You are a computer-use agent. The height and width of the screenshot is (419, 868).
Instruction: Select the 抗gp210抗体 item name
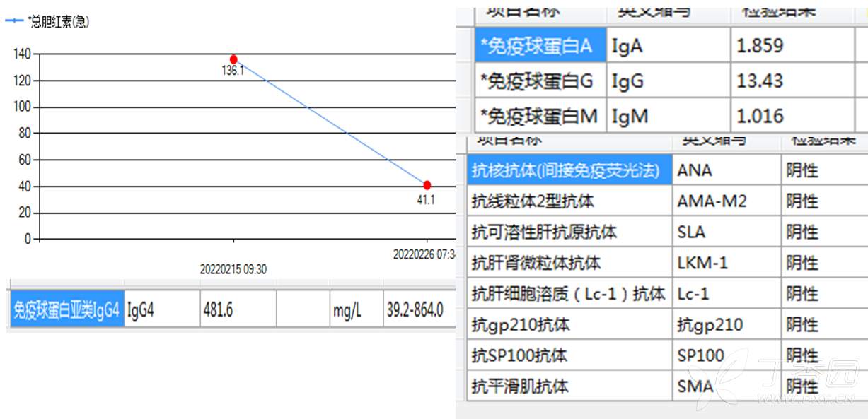click(521, 325)
